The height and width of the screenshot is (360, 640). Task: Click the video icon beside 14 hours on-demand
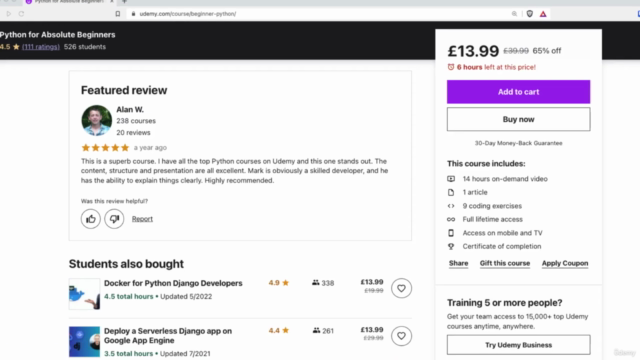pyautogui.click(x=451, y=179)
